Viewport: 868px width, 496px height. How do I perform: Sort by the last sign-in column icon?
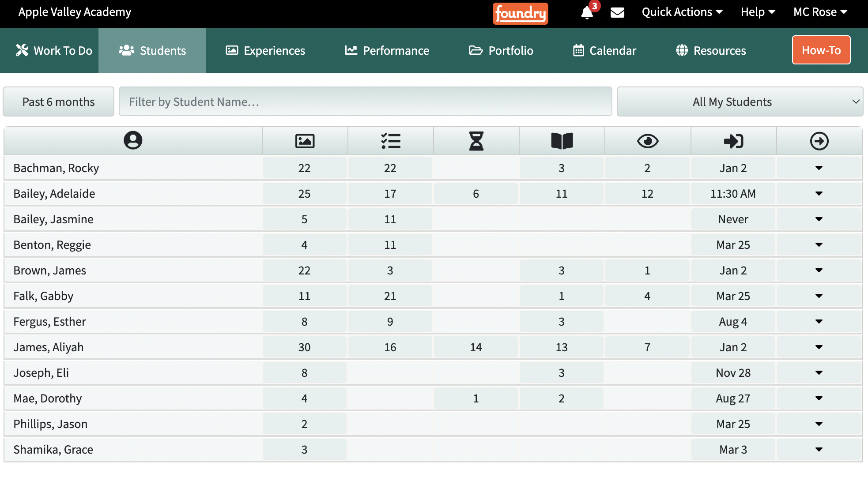point(733,141)
